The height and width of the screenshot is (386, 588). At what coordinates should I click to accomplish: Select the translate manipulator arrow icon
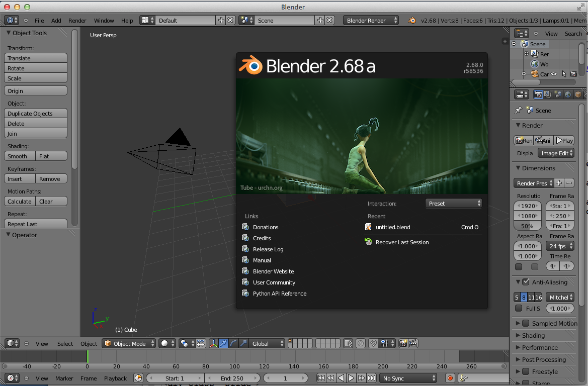pos(223,343)
